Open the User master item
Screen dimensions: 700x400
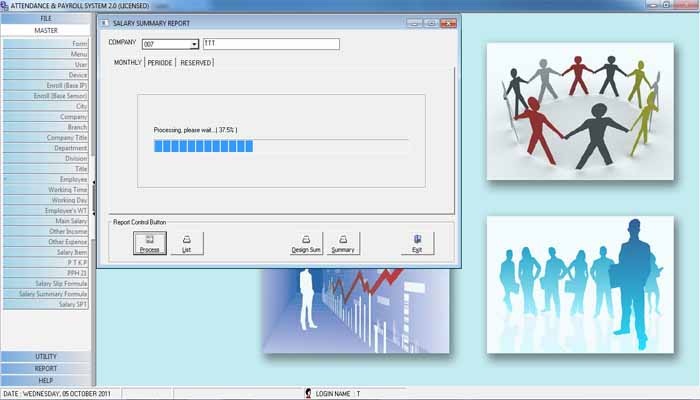tap(46, 64)
